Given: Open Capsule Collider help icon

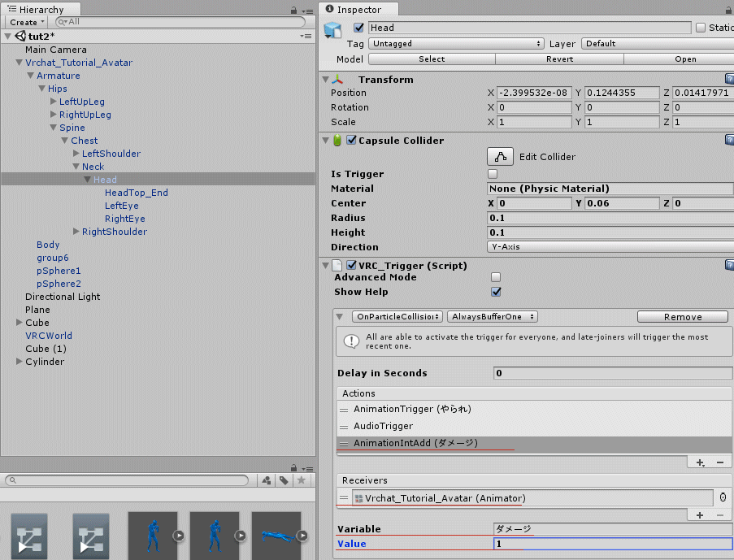Looking at the screenshot, I should tap(729, 140).
